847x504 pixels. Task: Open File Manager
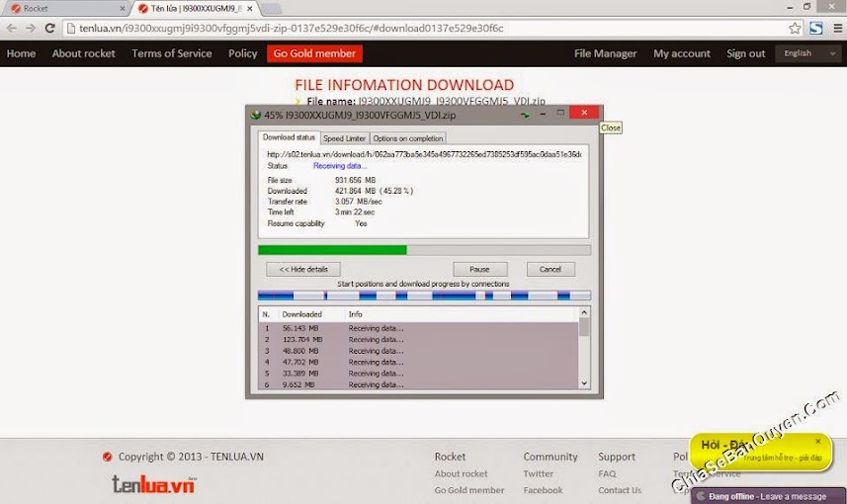click(x=606, y=53)
